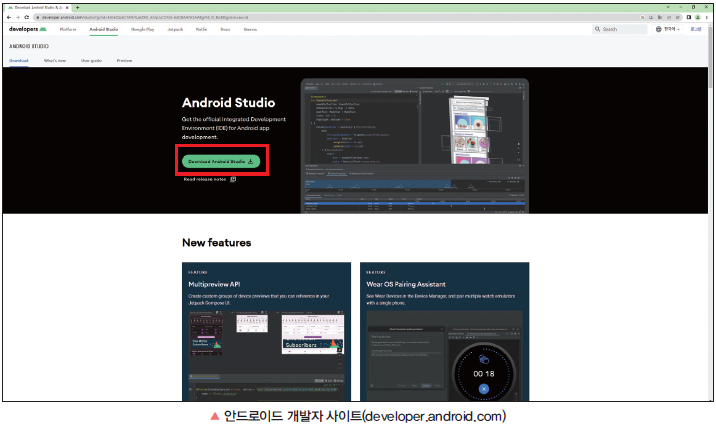Screen dimensions: 716x429
Task: Open the Android Studio nav item
Action: (x=104, y=29)
